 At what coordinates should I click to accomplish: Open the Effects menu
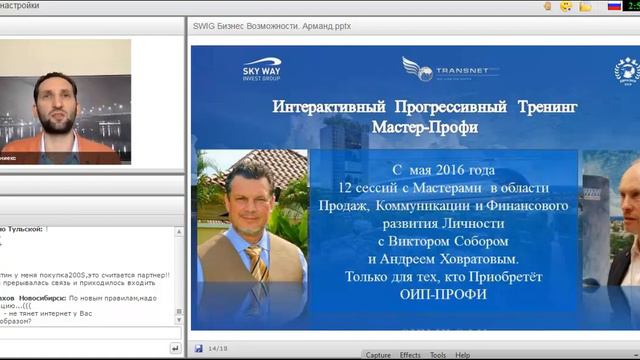(410, 355)
